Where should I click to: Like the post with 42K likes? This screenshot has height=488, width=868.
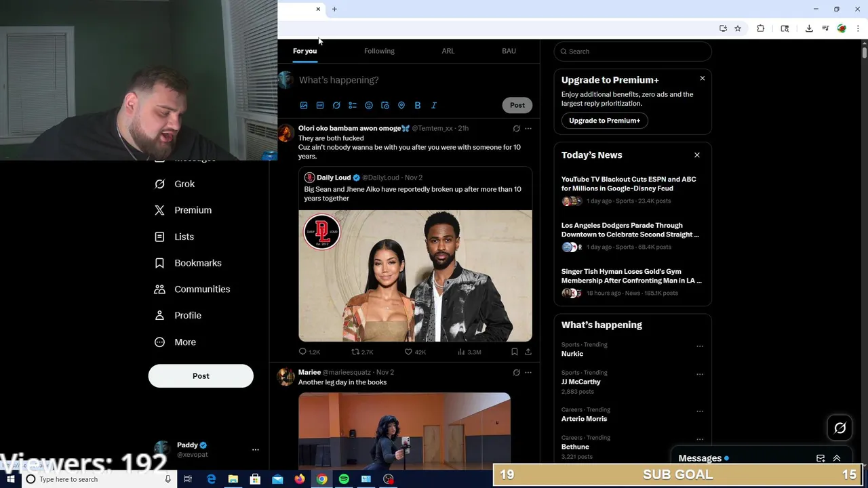[415, 352]
